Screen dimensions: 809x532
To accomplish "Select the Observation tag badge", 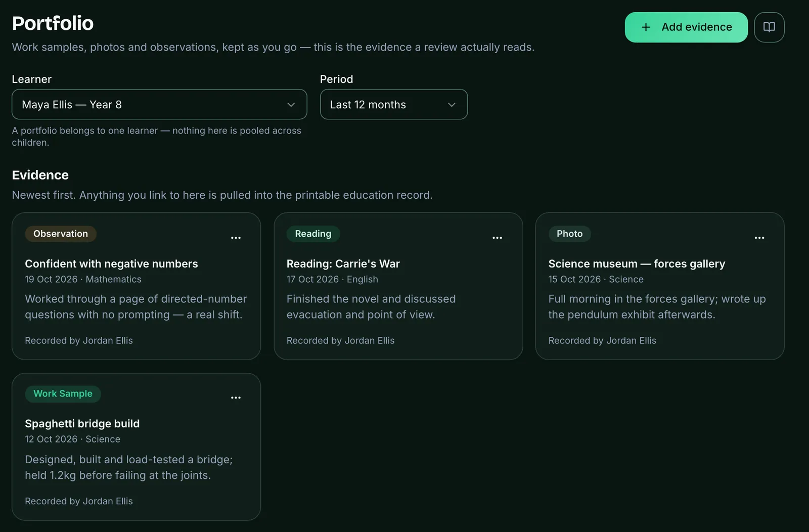I will tap(61, 234).
